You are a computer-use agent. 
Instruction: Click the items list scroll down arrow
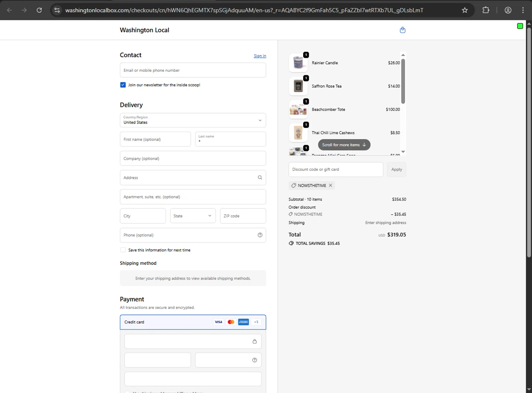tap(403, 152)
